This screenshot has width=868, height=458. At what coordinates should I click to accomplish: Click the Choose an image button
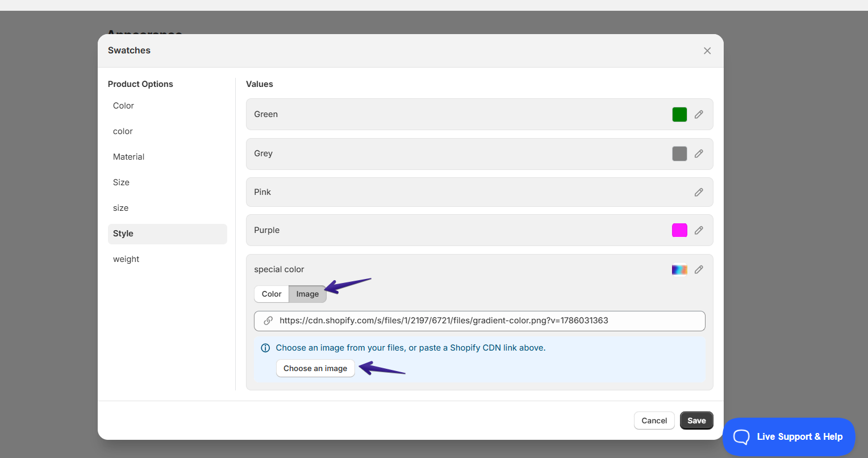click(x=315, y=368)
